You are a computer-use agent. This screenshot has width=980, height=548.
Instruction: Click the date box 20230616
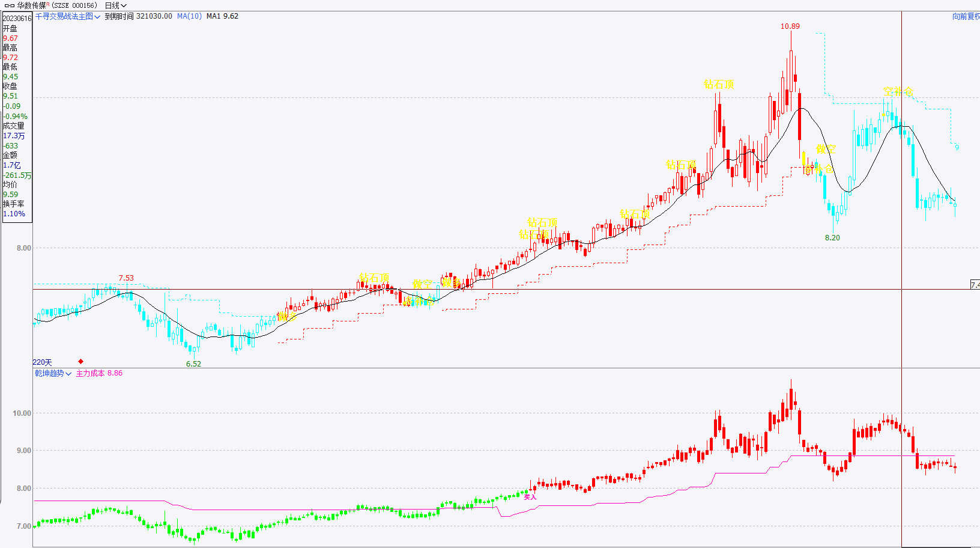pyautogui.click(x=17, y=18)
